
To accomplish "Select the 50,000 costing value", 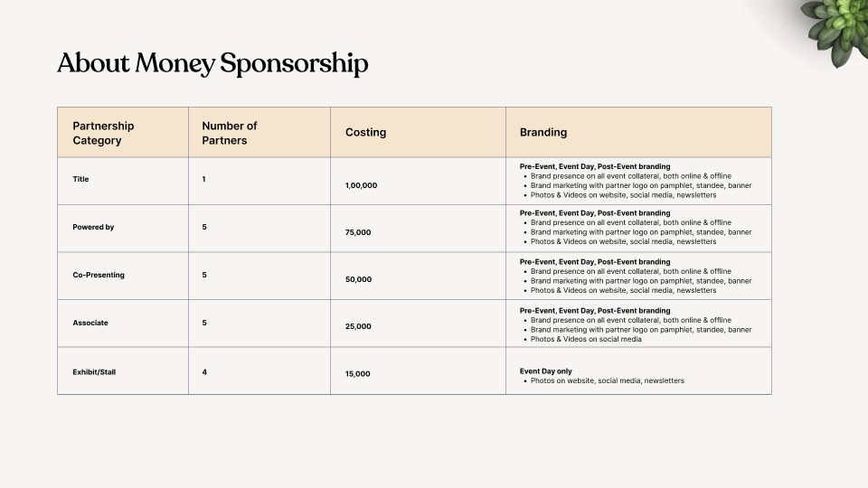I will (358, 279).
